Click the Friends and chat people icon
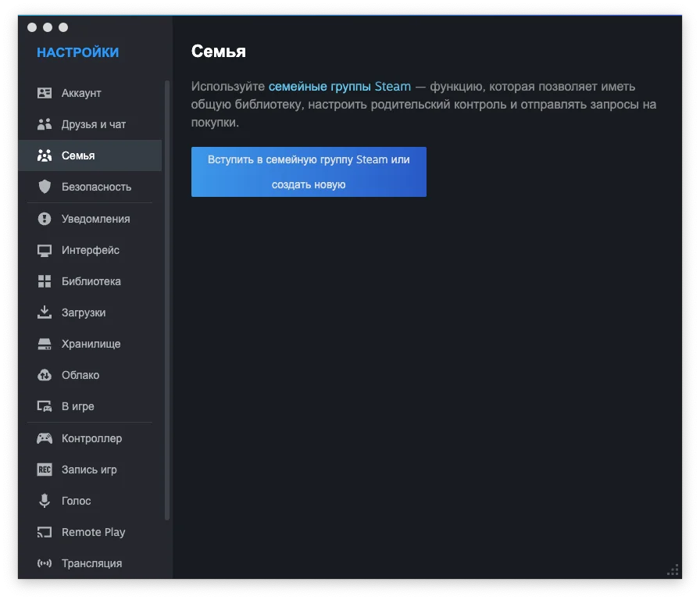 (45, 124)
